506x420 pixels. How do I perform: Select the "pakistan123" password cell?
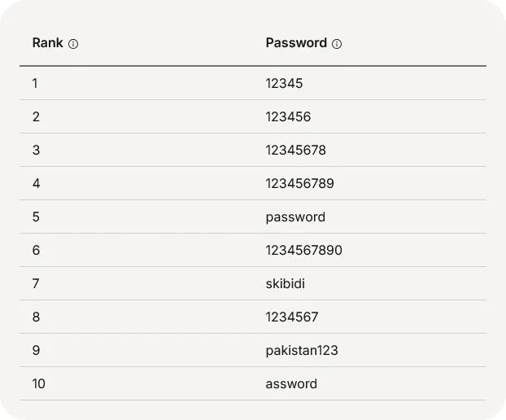pyautogui.click(x=302, y=350)
